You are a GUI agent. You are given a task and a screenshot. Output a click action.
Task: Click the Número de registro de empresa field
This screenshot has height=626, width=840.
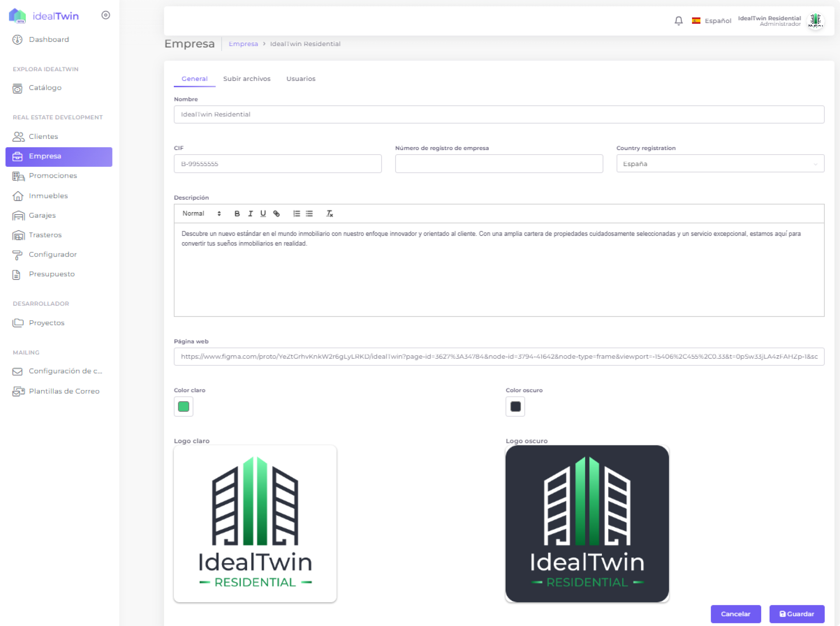click(499, 164)
